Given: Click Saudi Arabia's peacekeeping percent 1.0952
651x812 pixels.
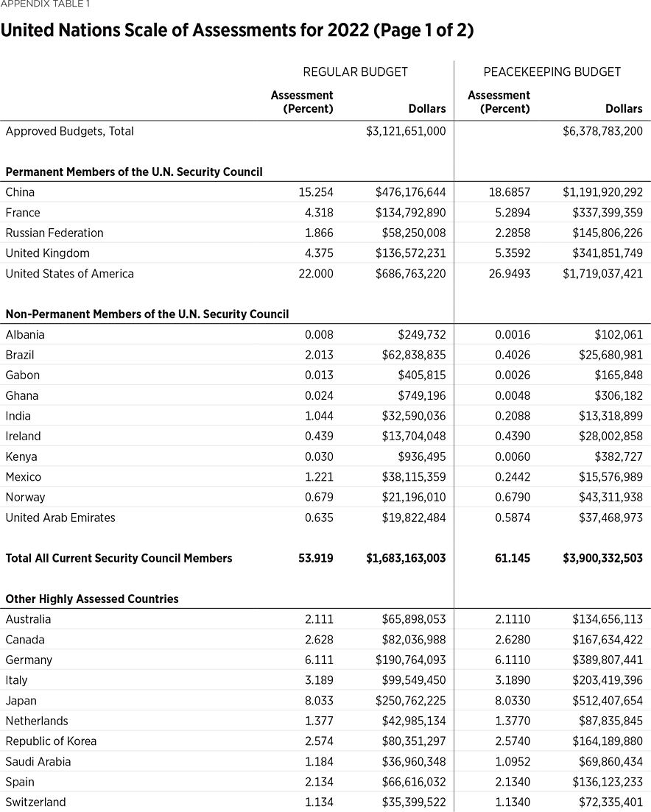Looking at the screenshot, I should 512,762.
